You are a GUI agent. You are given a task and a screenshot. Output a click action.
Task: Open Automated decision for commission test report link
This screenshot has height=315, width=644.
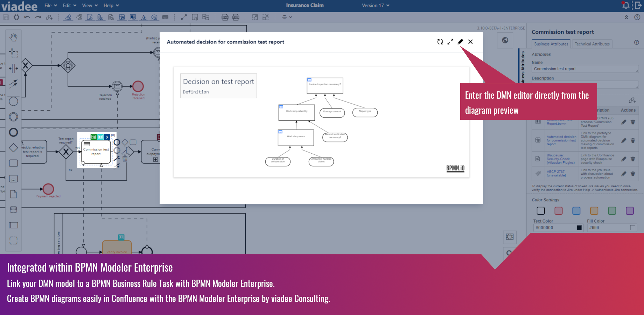click(x=561, y=140)
